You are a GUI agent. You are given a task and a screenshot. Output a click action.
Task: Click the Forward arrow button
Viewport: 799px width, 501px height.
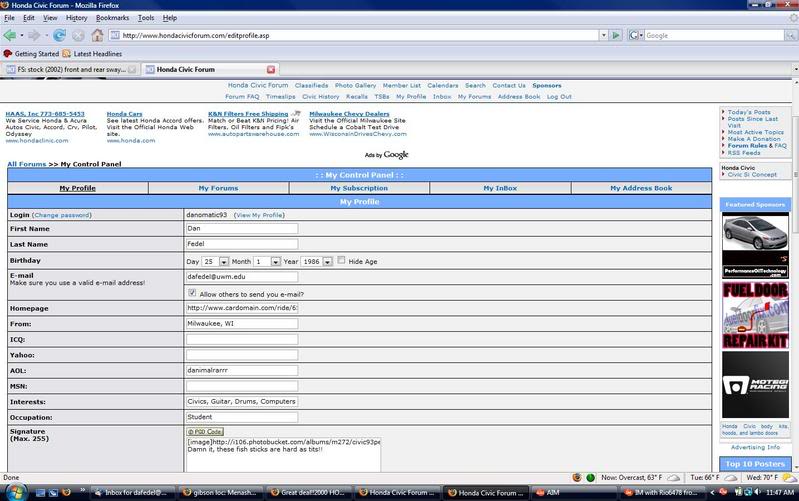[34, 35]
